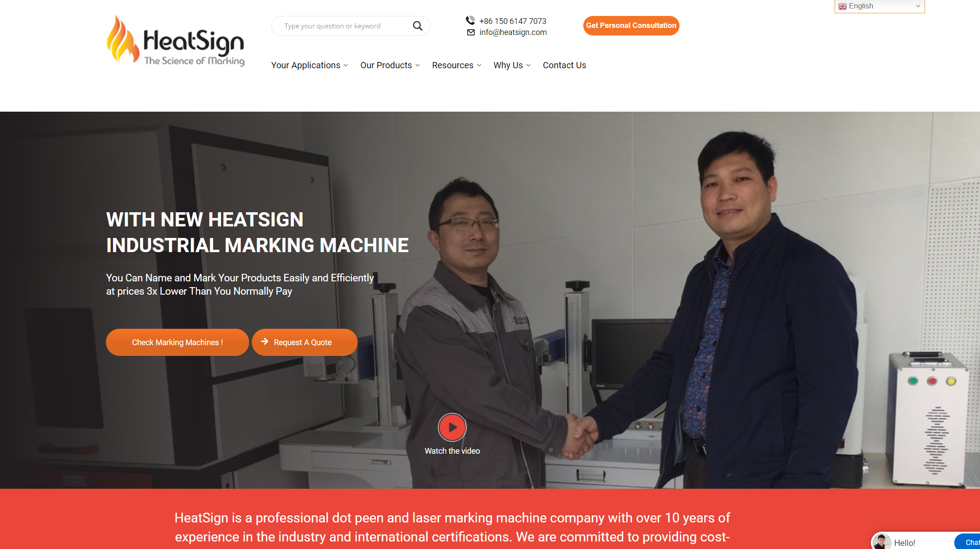Click the search magnifier icon

pos(418,26)
